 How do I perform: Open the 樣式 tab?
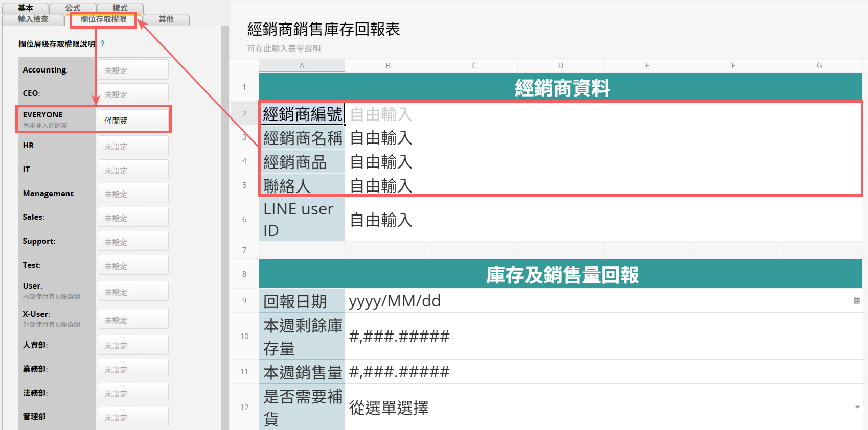tap(120, 8)
